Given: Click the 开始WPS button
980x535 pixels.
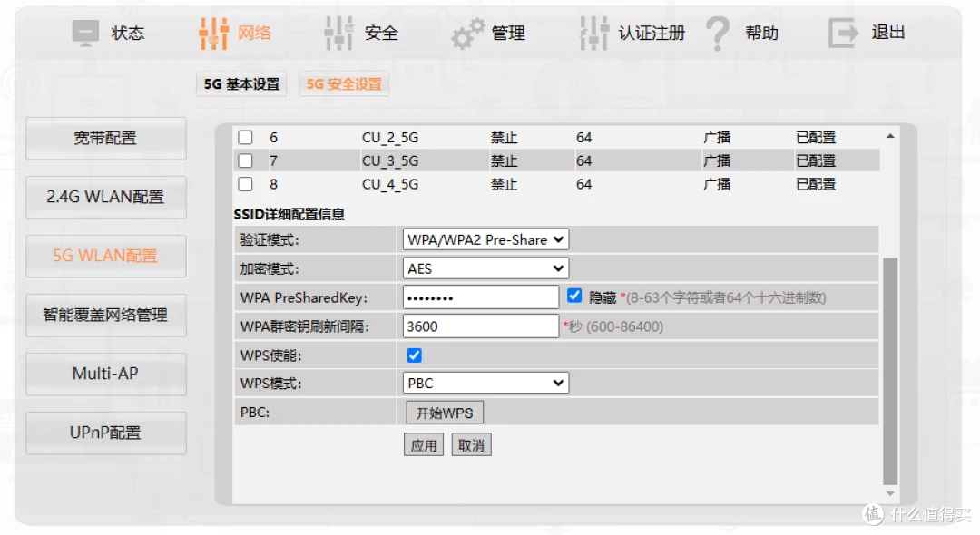Looking at the screenshot, I should tap(445, 413).
